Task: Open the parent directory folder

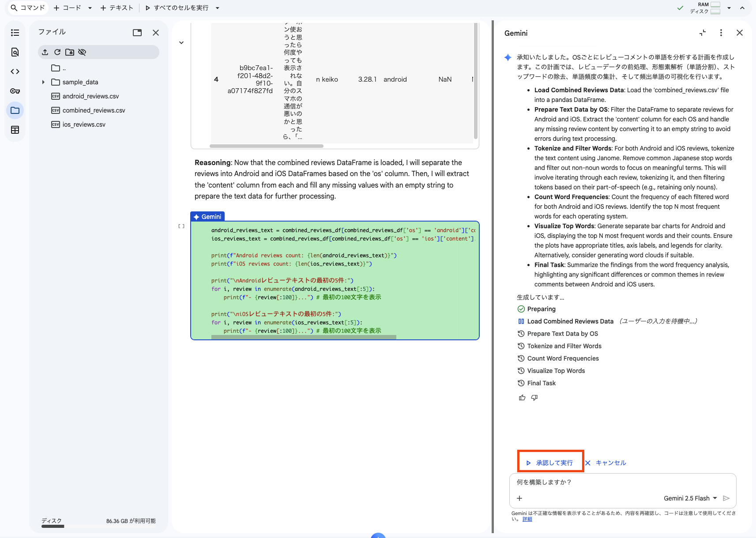Action: [x=58, y=68]
